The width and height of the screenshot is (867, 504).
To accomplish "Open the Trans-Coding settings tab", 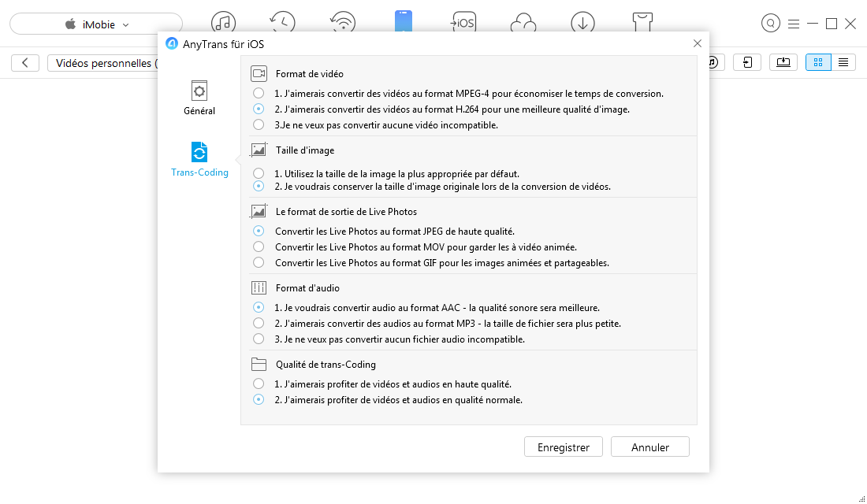I will point(199,160).
